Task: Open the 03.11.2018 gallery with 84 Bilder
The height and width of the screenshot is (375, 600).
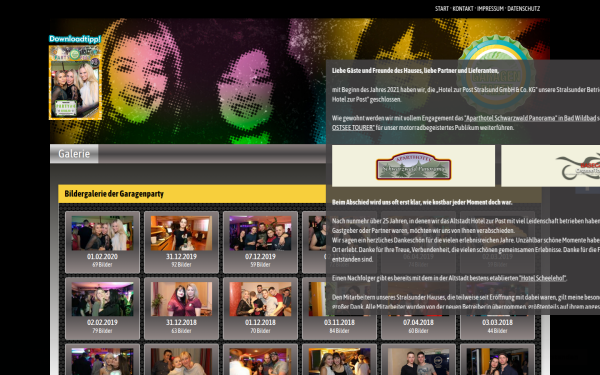Action: [x=339, y=308]
